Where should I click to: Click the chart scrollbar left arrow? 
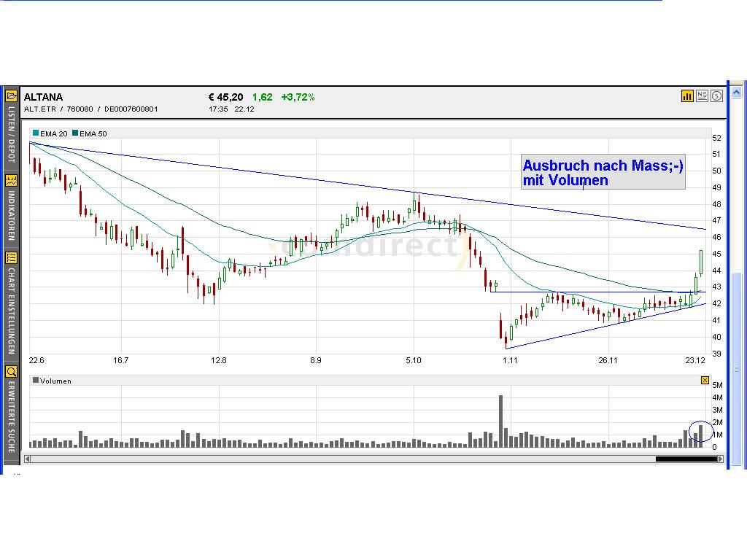point(27,459)
